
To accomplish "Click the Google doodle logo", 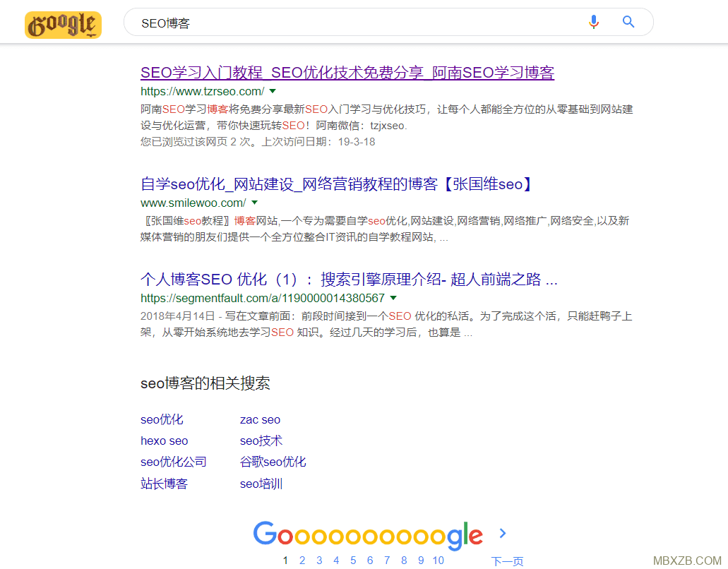I will pos(63,25).
